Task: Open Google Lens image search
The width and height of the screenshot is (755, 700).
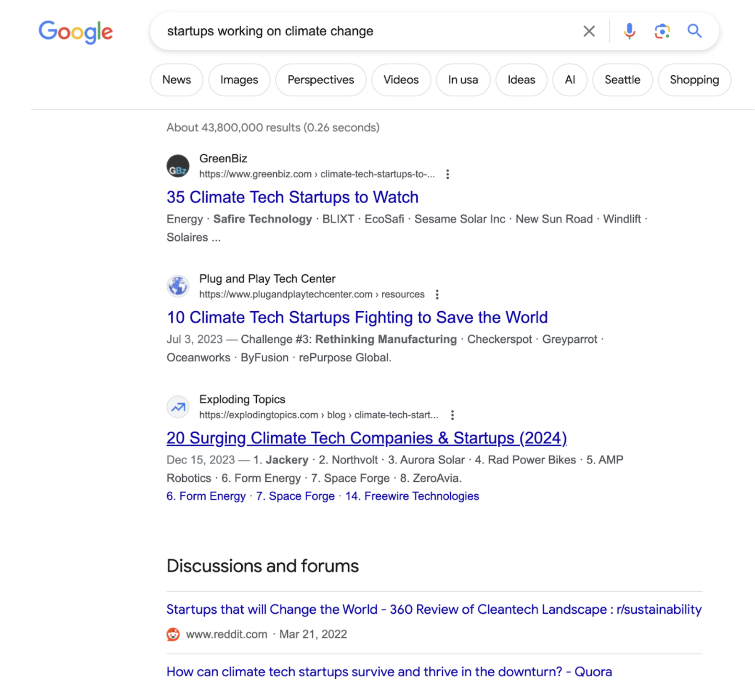Action: pyautogui.click(x=662, y=31)
